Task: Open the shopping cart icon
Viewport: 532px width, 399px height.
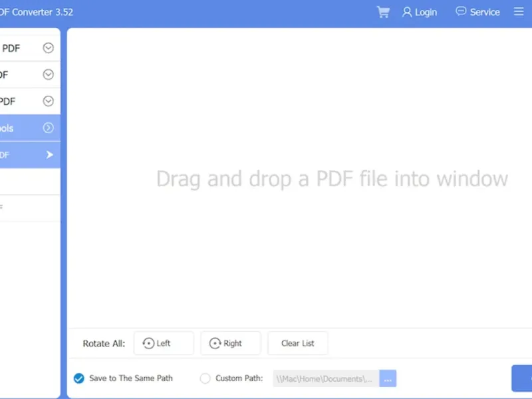Action: click(383, 12)
